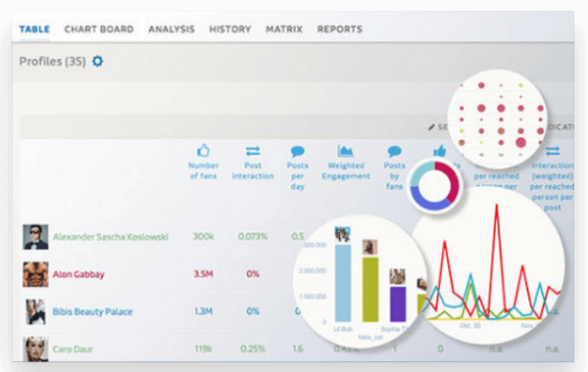This screenshot has height=372, width=588.
Task: Click the Weighted Engagement chart icon
Action: click(345, 151)
